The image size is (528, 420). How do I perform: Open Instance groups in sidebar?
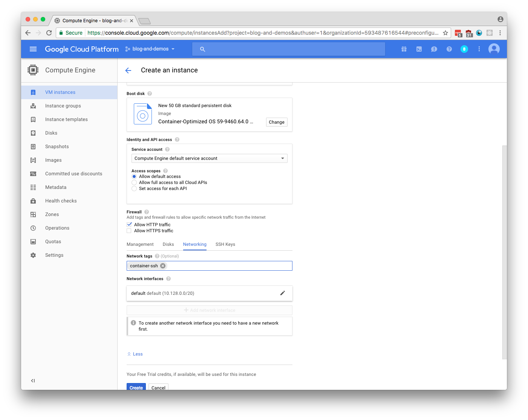(69, 106)
